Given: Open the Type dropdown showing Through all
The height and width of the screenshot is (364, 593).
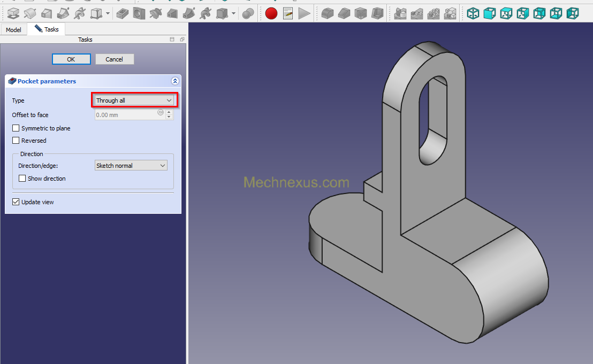Looking at the screenshot, I should coord(134,100).
